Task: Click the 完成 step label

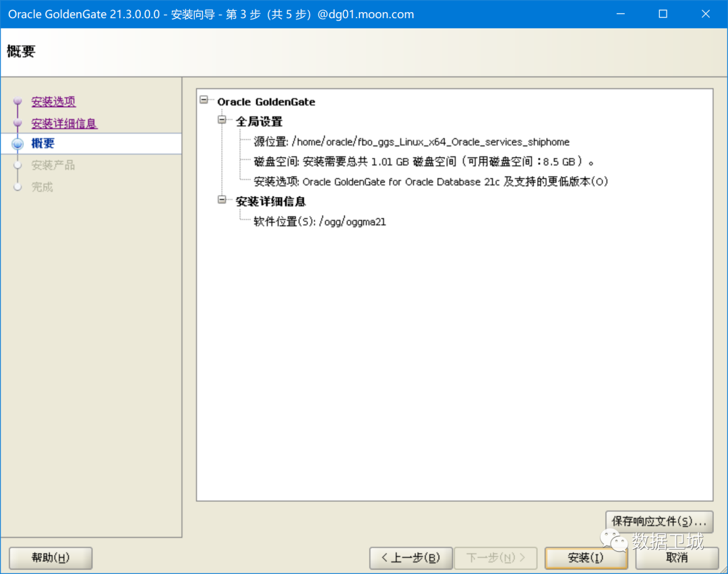Action: [x=42, y=187]
